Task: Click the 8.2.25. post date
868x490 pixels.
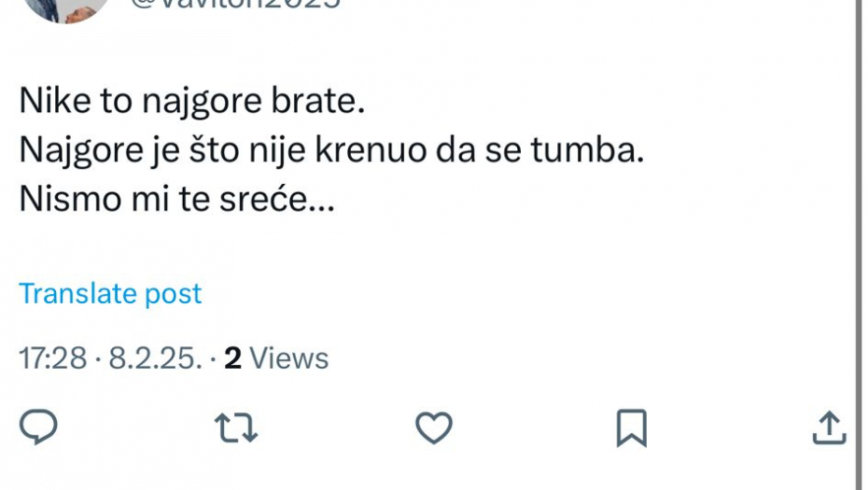Action: 155,358
